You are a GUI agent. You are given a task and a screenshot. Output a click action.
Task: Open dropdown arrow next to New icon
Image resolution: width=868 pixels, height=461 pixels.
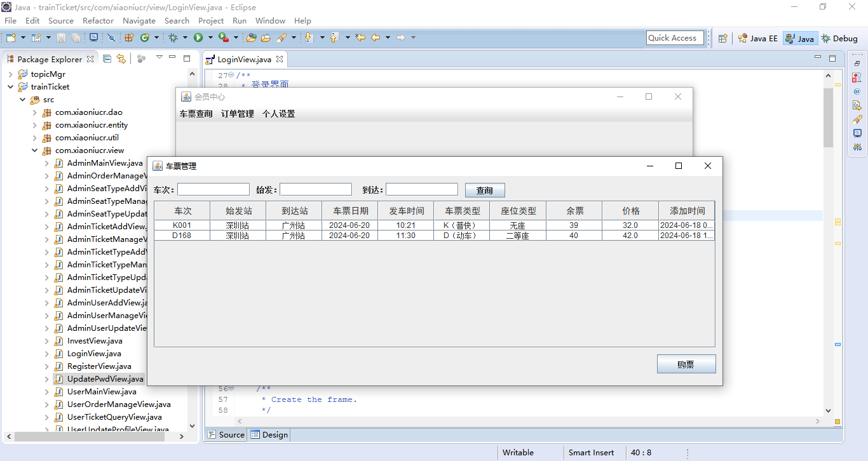(x=22, y=38)
